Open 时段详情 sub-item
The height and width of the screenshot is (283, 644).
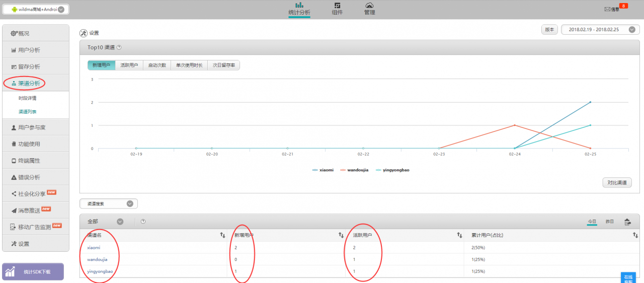pos(27,98)
